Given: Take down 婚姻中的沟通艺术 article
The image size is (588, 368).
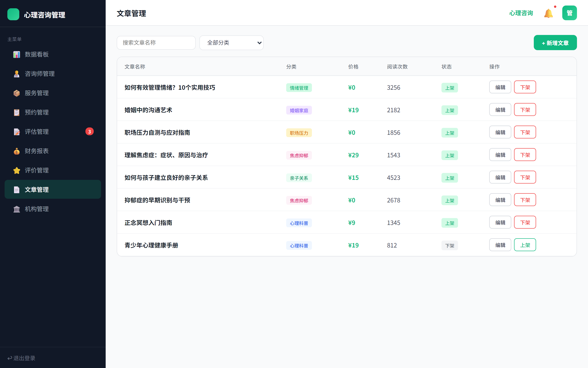Looking at the screenshot, I should click(525, 110).
